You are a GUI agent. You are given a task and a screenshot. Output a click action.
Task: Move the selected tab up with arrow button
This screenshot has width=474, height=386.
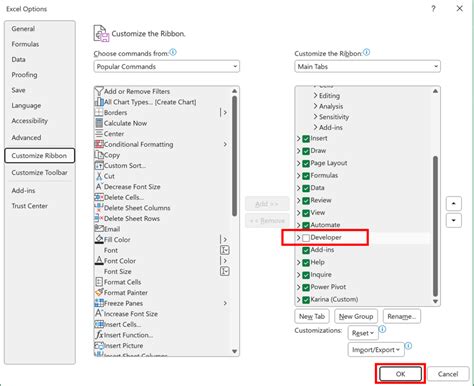tap(454, 203)
